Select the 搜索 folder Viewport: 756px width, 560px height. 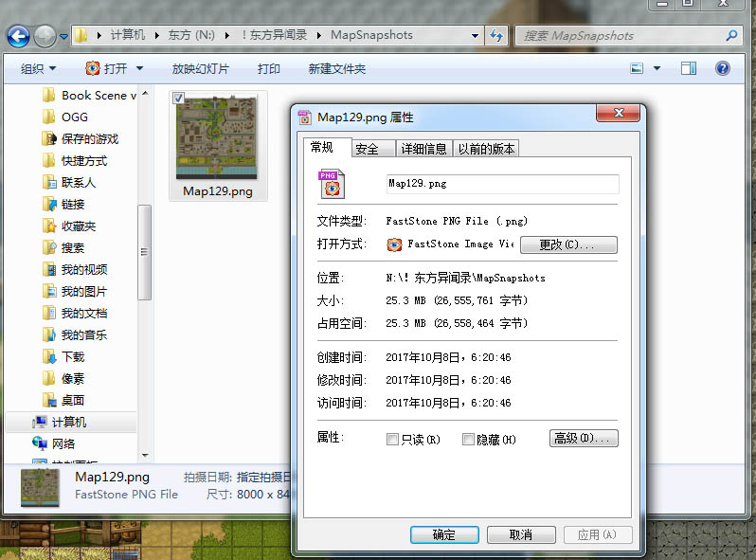pos(63,247)
